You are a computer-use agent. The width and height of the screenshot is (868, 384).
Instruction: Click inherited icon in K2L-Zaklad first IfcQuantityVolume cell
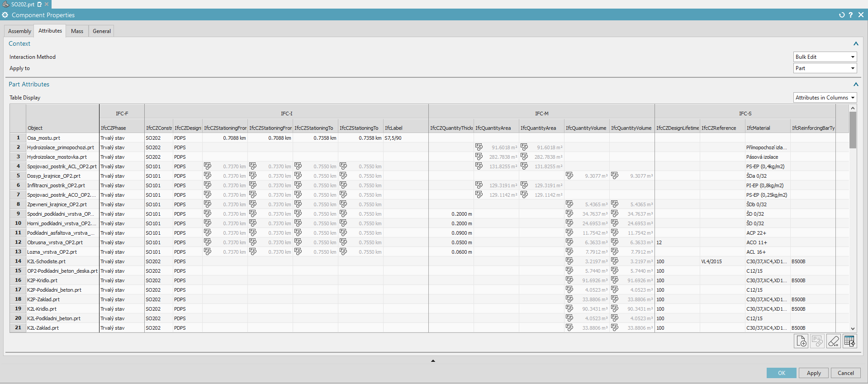coord(569,327)
